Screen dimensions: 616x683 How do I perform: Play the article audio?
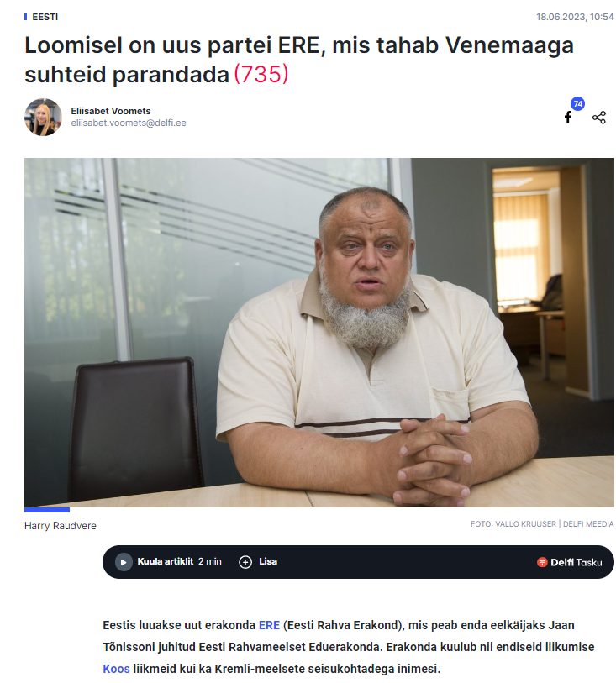coord(124,562)
